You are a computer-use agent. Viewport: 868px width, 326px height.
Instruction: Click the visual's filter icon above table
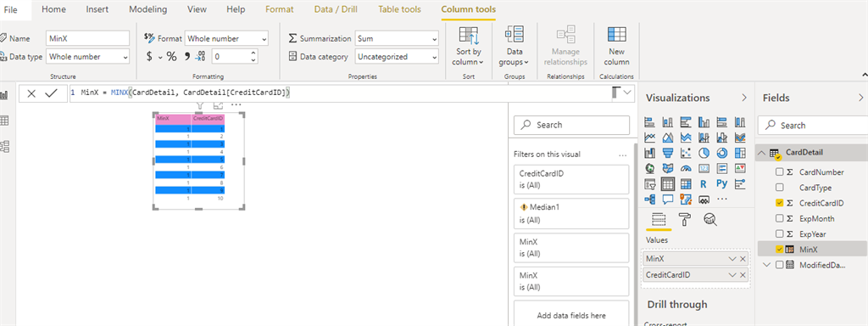(201, 105)
